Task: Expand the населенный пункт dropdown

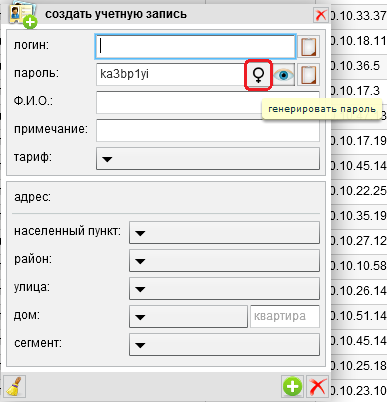Action: tap(224, 232)
